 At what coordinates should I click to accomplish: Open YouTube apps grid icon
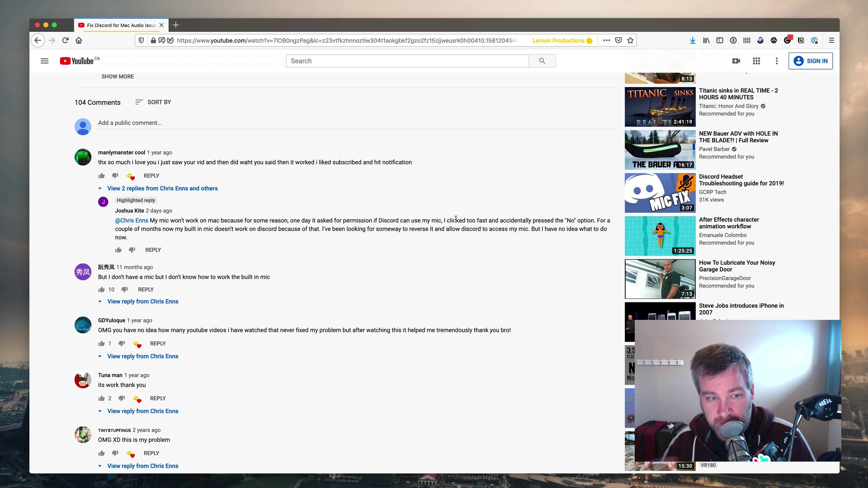(x=756, y=61)
